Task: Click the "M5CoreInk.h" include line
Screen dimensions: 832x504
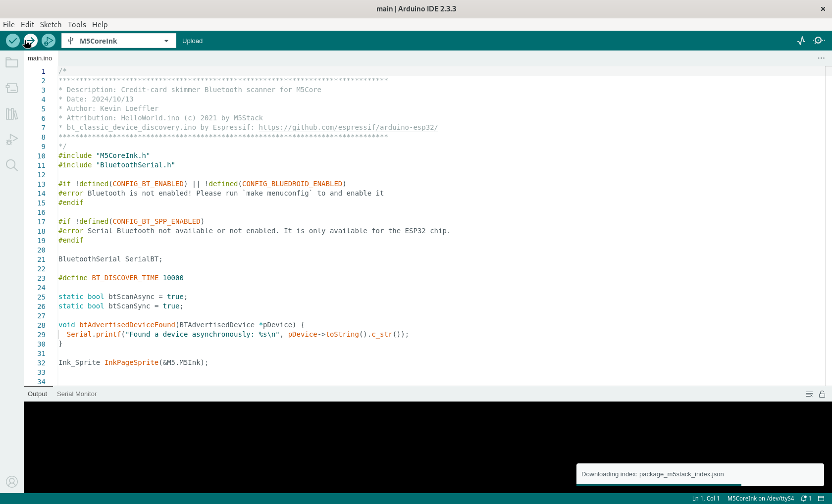Action: [x=104, y=155]
